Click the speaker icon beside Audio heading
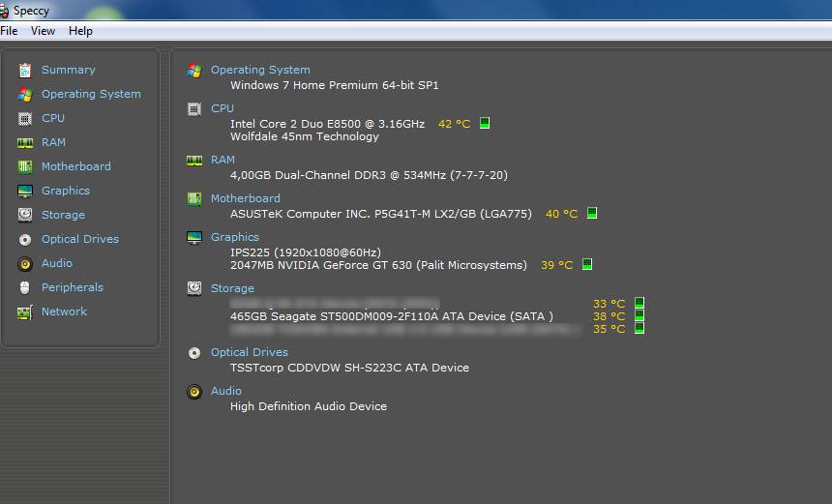Screen dimensions: 832x504 pyautogui.click(x=194, y=392)
